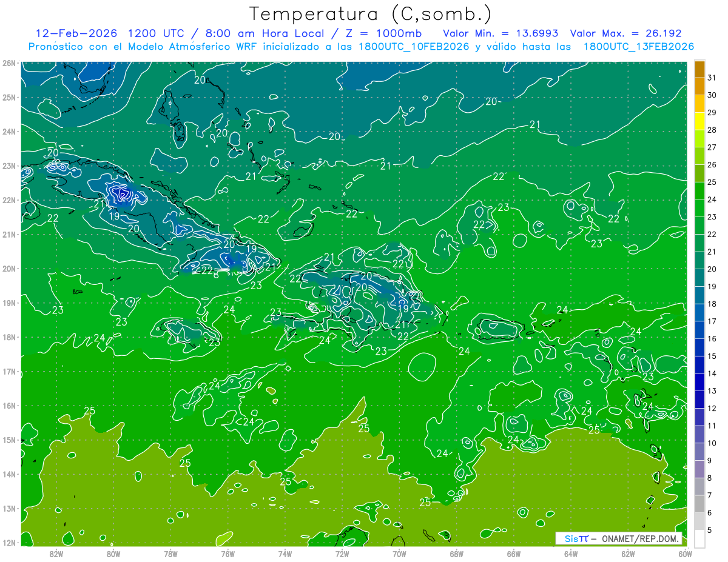Viewport: 728px width, 562px height.
Task: Click the "15N" latitude axis label
Action: (x=9, y=440)
